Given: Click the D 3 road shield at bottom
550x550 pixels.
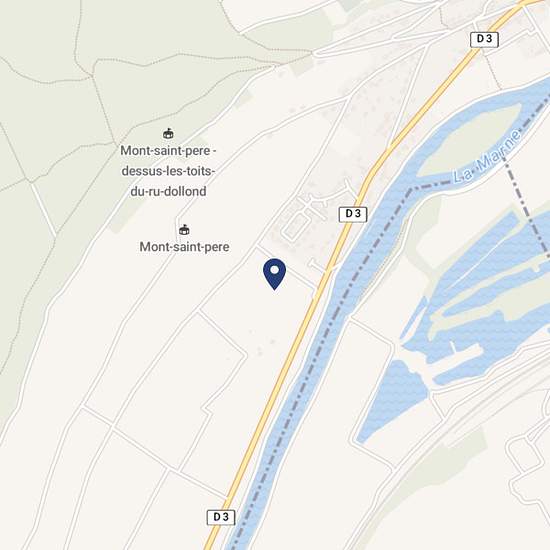Looking at the screenshot, I should (x=221, y=517).
